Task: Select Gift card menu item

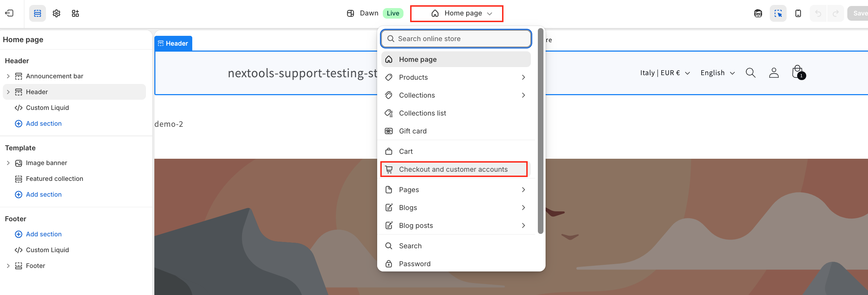Action: click(x=456, y=131)
